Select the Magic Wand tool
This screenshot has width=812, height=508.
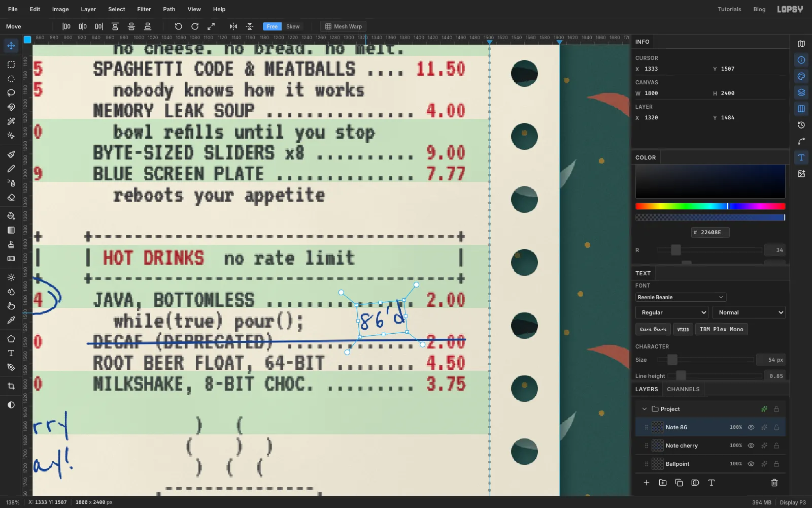[11, 121]
